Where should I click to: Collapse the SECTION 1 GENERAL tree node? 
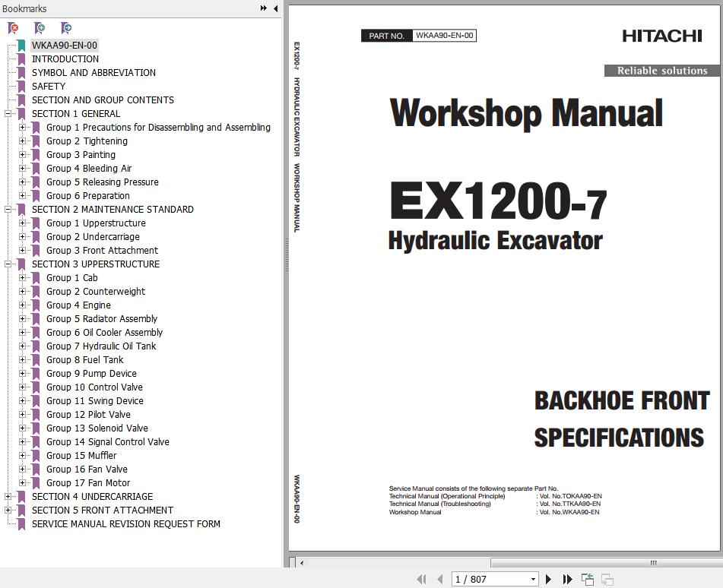point(8,114)
